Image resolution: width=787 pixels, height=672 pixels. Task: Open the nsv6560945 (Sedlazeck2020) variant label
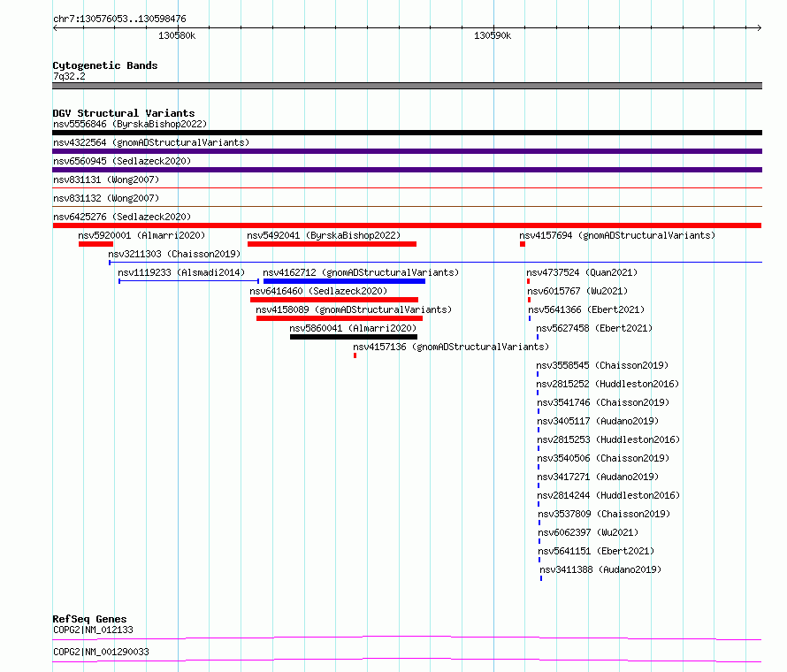(122, 161)
